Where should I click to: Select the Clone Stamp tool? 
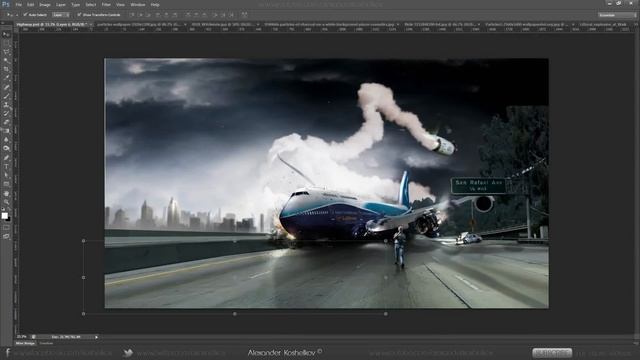tap(6, 105)
